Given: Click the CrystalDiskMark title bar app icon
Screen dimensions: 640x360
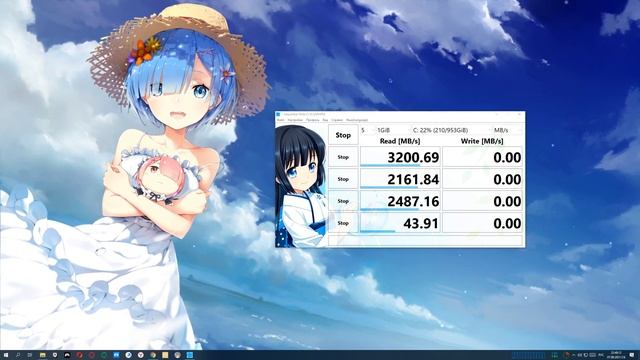Looking at the screenshot, I should 278,114.
